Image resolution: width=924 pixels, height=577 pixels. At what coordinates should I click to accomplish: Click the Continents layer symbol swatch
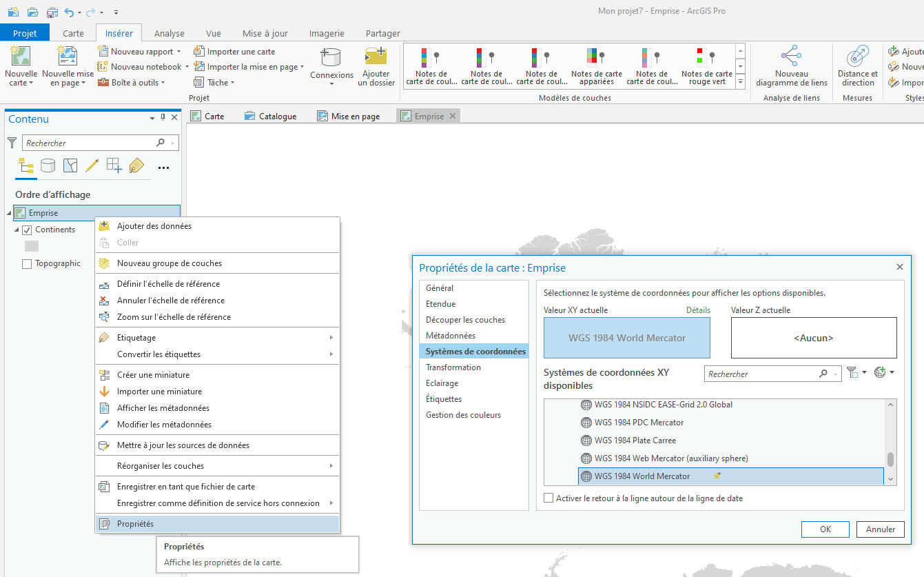(32, 246)
